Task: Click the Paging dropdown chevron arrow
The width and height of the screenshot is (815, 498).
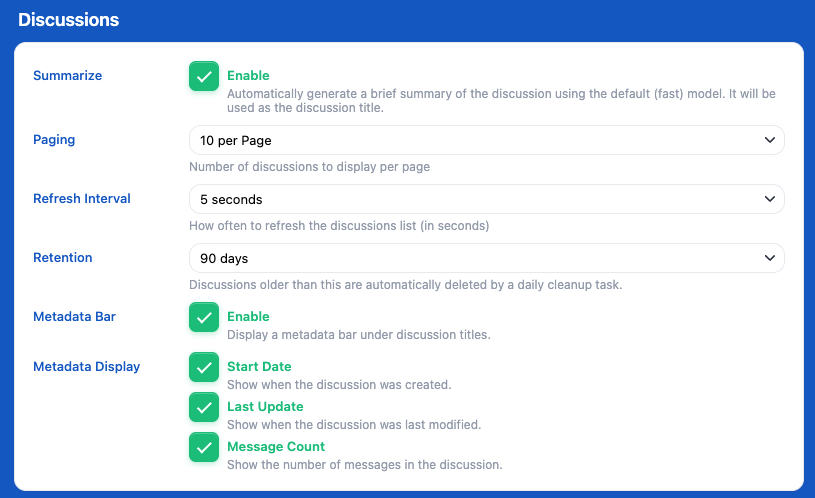Action: 770,140
